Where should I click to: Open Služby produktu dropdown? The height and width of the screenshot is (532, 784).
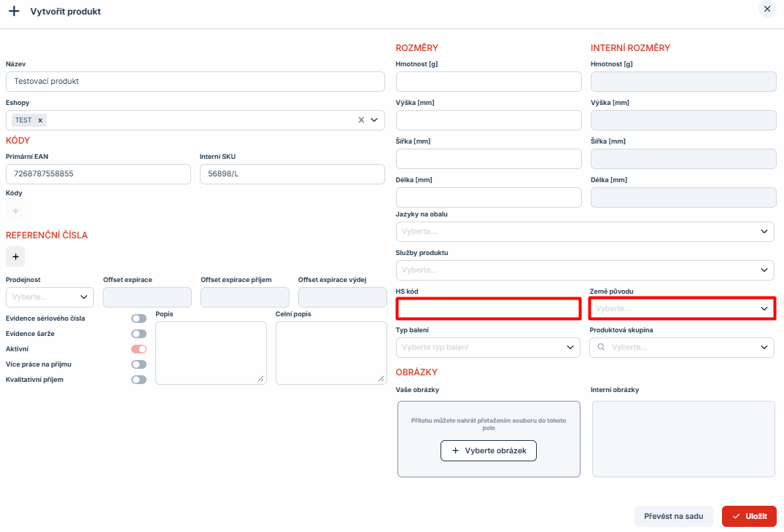click(x=584, y=270)
